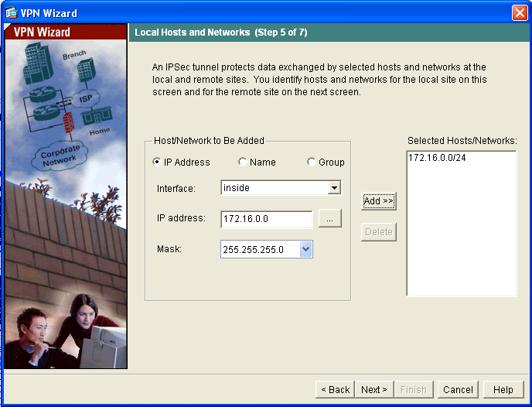Viewport: 532px width, 407px height.
Task: Go to previous step with Back button
Action: click(336, 389)
